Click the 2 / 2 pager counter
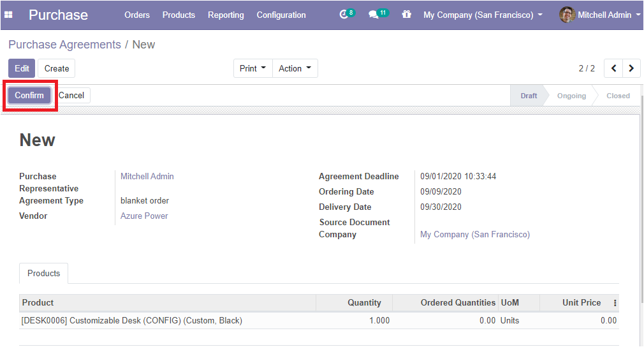Screen dimensions: 644x347 pyautogui.click(x=587, y=69)
